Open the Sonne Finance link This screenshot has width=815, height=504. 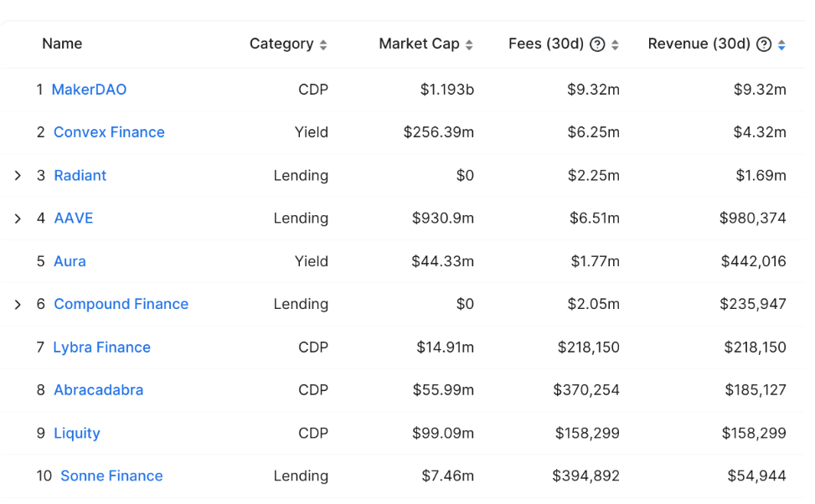[111, 476]
